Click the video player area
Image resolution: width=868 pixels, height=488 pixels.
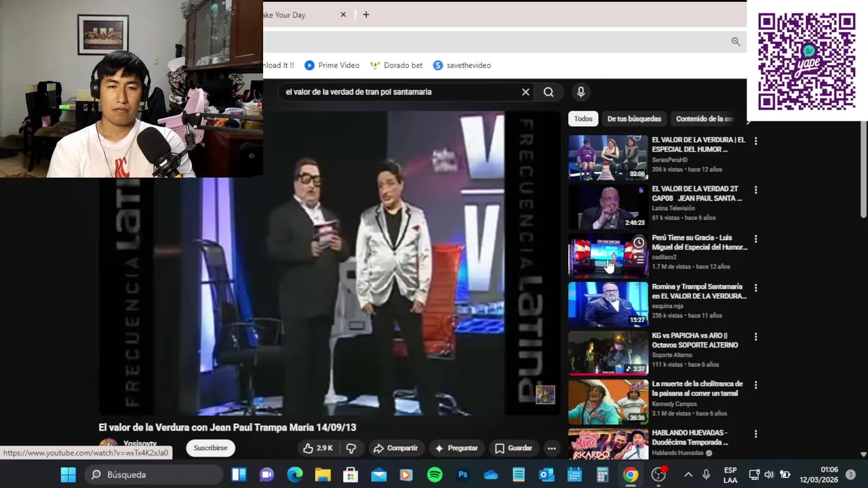(x=330, y=263)
